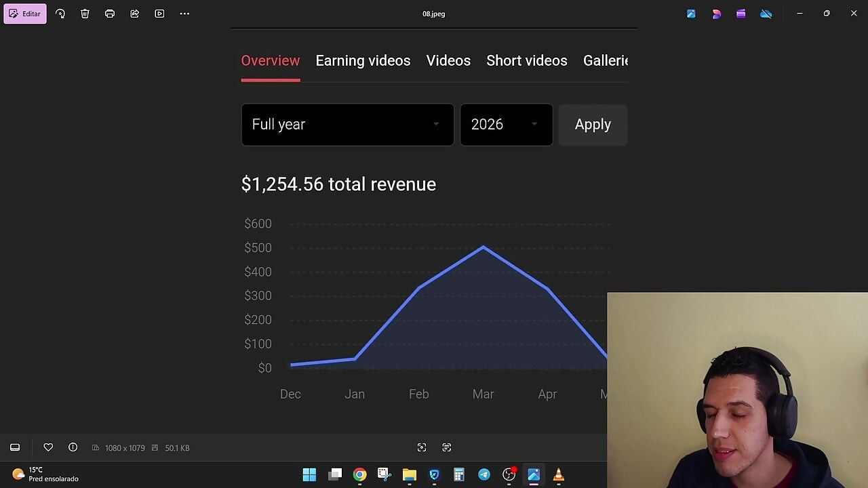The height and width of the screenshot is (488, 868).
Task: Click the $400 axis label
Action: tap(258, 272)
